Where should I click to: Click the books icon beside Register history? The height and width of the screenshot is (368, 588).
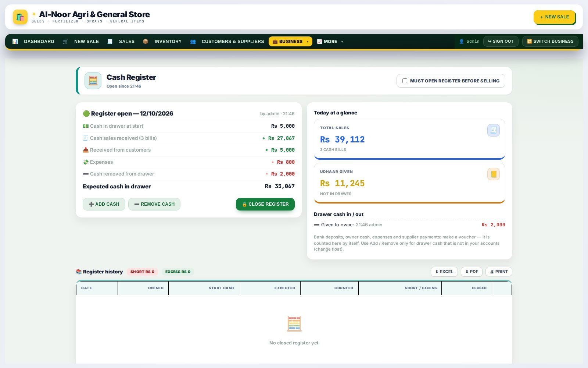pos(79,272)
